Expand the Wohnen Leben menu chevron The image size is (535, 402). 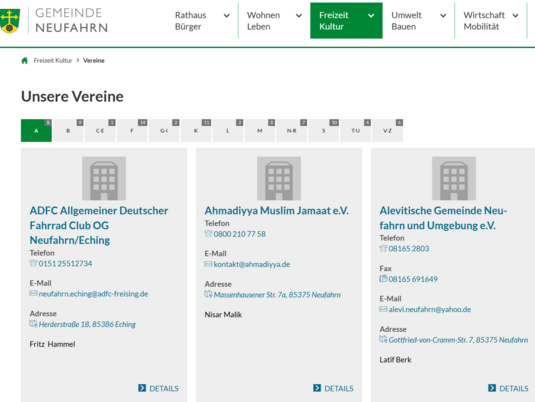[x=299, y=15]
